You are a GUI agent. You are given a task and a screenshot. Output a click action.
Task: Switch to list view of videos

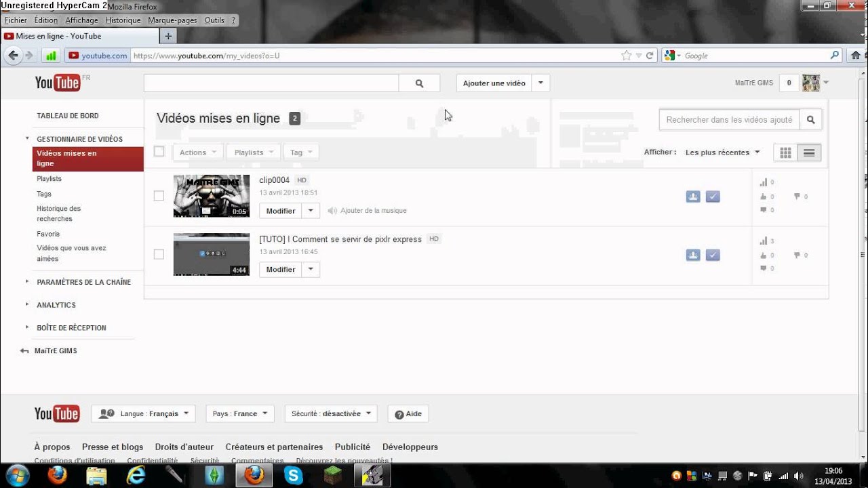pos(809,153)
